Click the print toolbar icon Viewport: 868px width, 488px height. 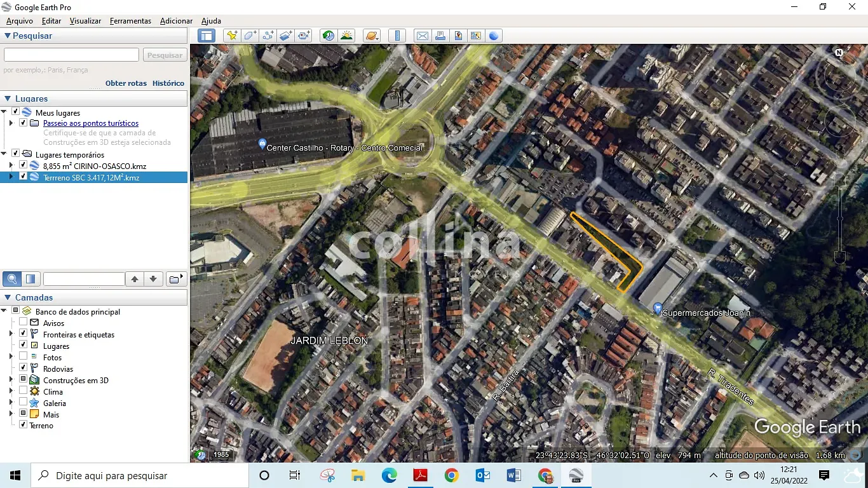point(440,36)
